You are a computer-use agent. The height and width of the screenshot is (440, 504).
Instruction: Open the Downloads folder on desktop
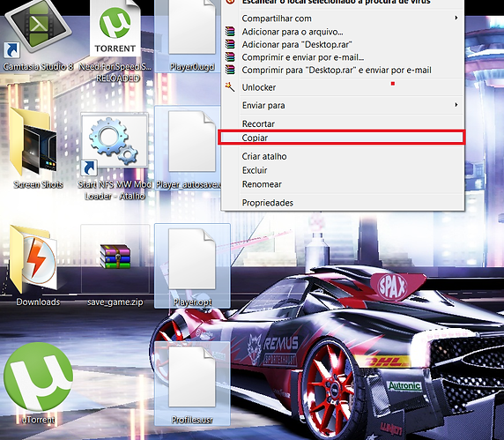point(33,259)
